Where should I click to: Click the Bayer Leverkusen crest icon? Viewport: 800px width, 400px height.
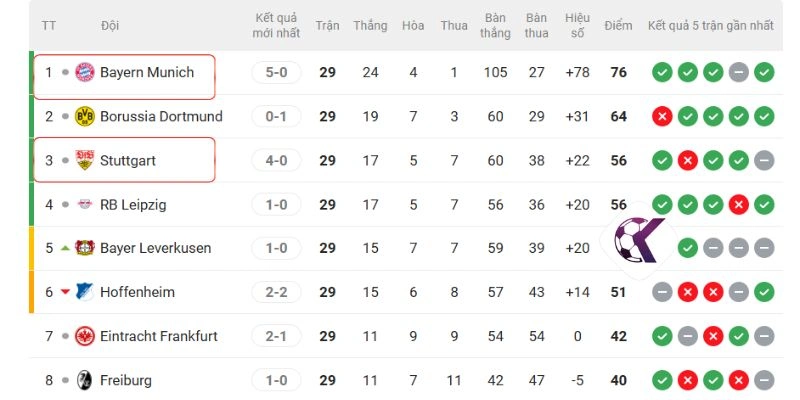[x=84, y=248]
